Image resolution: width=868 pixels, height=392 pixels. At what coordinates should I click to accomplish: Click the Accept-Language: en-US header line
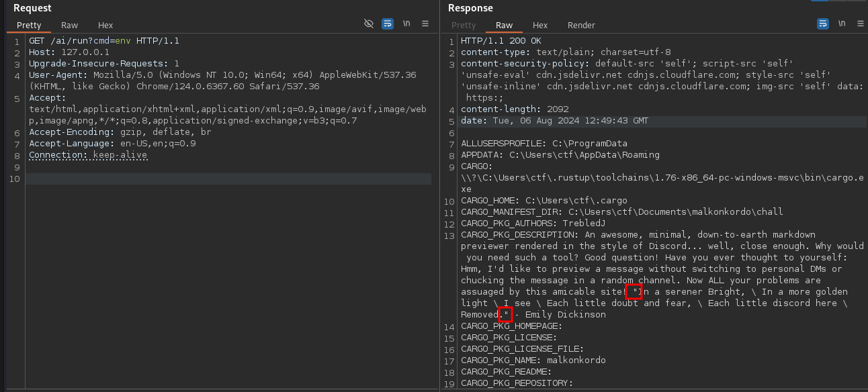point(112,144)
